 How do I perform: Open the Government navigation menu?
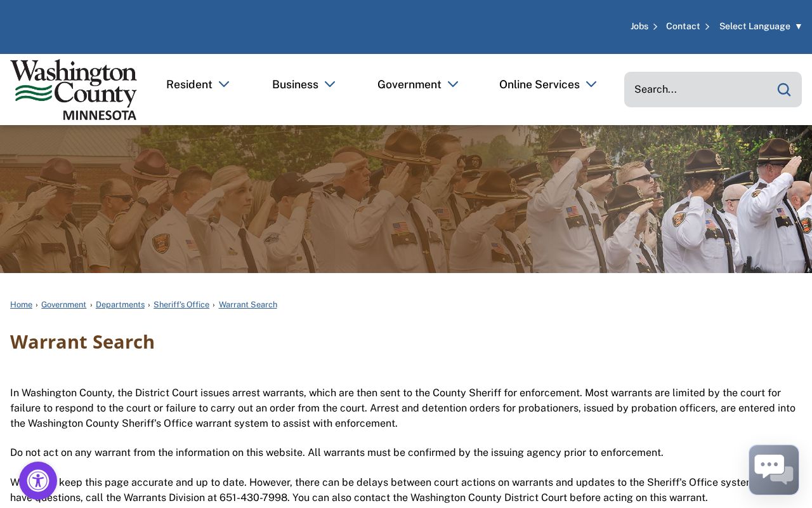409,84
